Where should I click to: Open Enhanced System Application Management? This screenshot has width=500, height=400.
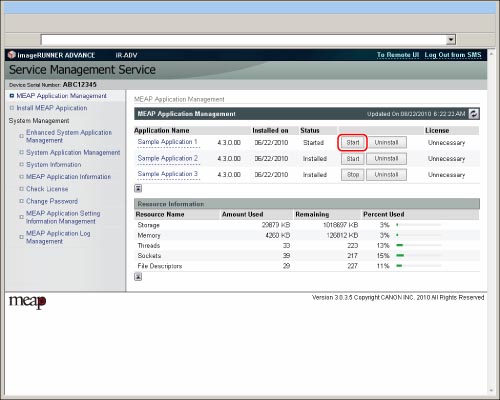pos(69,136)
